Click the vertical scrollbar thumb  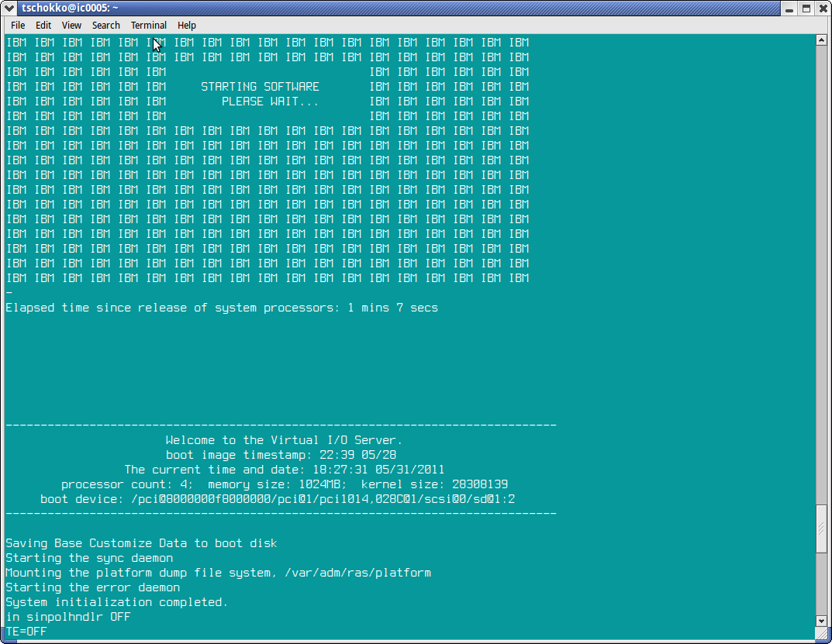[821, 529]
